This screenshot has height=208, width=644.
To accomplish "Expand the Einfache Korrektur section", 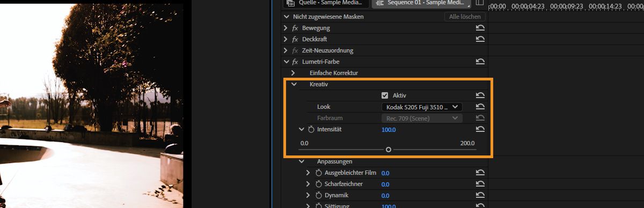I will click(293, 72).
